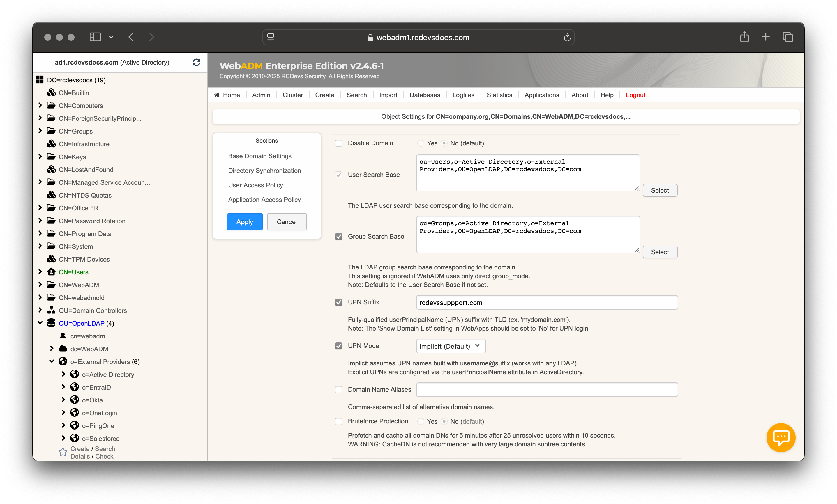Go back with the Safari back arrow

tap(131, 37)
